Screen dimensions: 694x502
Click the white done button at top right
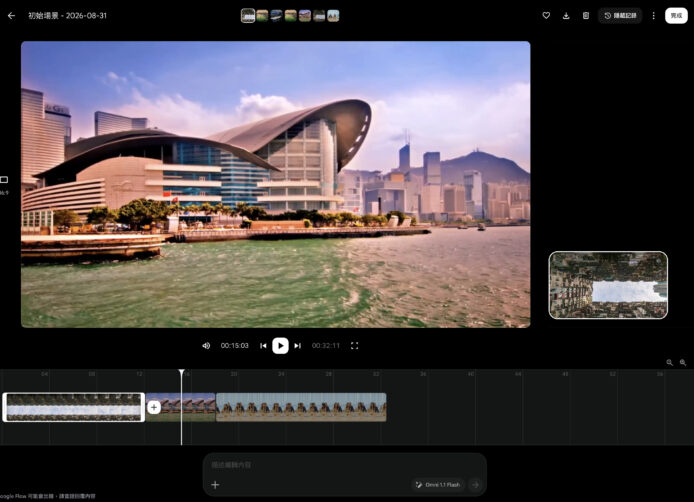click(x=676, y=15)
